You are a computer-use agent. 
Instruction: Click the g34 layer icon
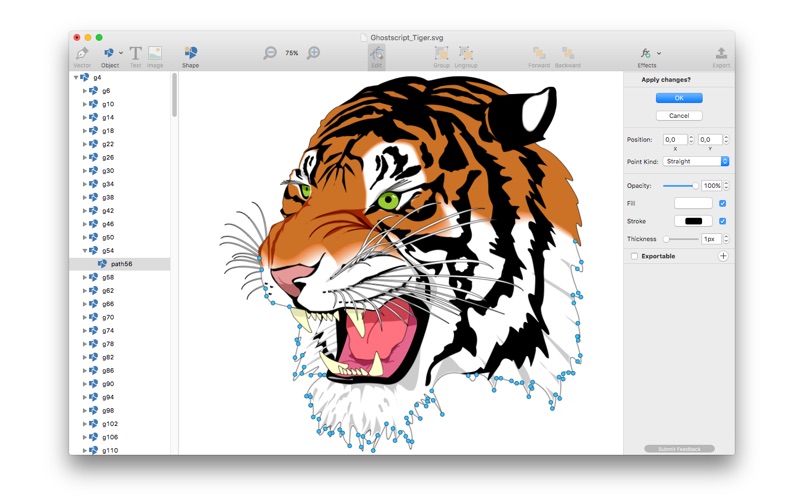click(93, 184)
